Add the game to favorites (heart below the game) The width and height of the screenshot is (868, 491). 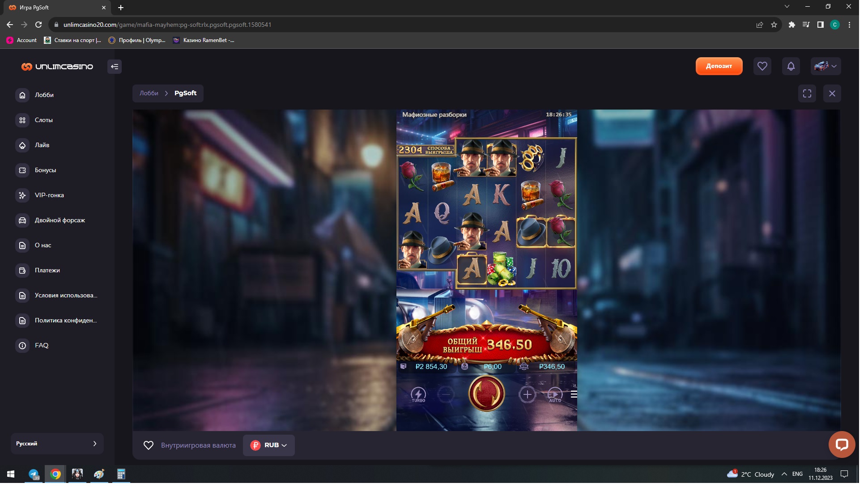tap(149, 445)
